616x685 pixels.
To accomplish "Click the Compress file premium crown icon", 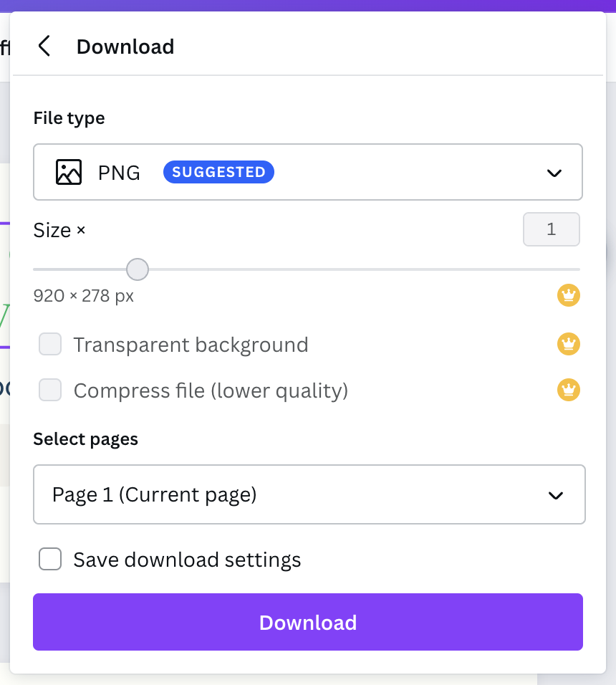I will point(568,391).
